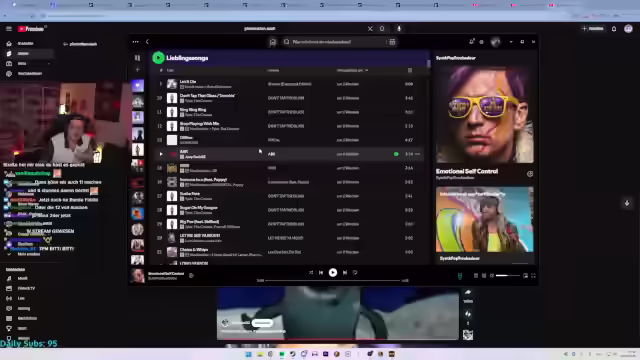Image resolution: width=640 pixels, height=360 pixels.
Task: Go back with the chevron arrow
Action: 147,42
